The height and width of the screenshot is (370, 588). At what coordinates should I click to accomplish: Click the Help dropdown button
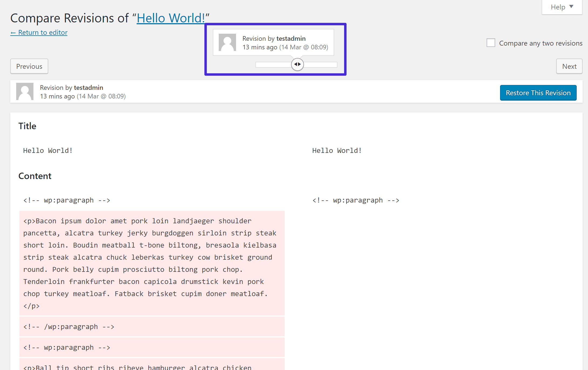tap(560, 7)
